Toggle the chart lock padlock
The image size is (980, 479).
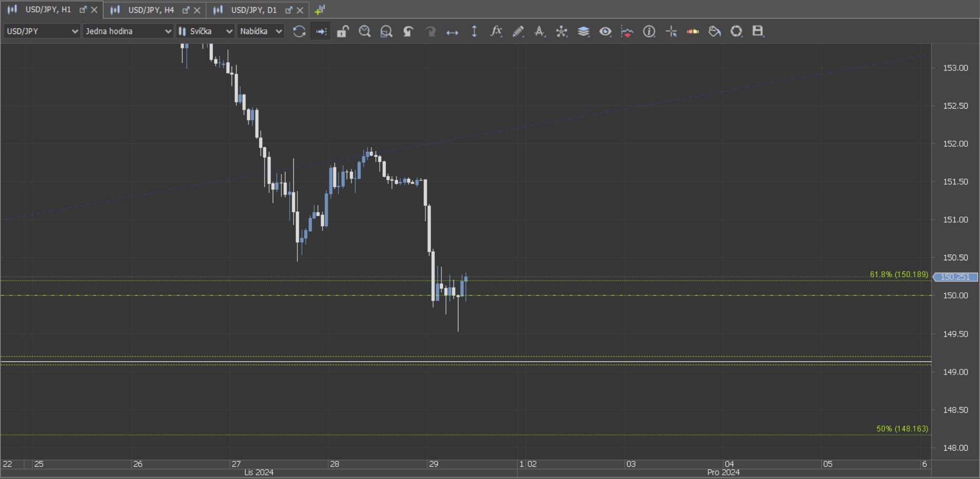[343, 31]
